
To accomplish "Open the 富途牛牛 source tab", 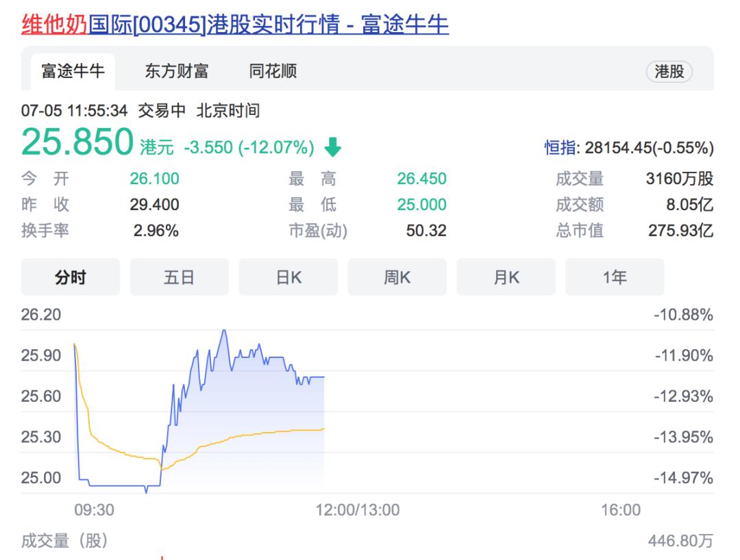I will (x=71, y=71).
